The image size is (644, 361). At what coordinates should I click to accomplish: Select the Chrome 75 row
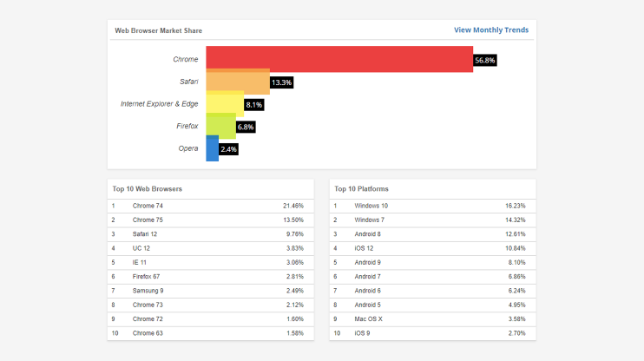pyautogui.click(x=211, y=220)
